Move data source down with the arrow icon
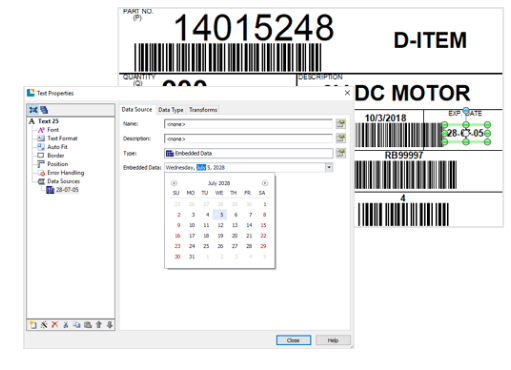511x370 pixels. pos(110,325)
